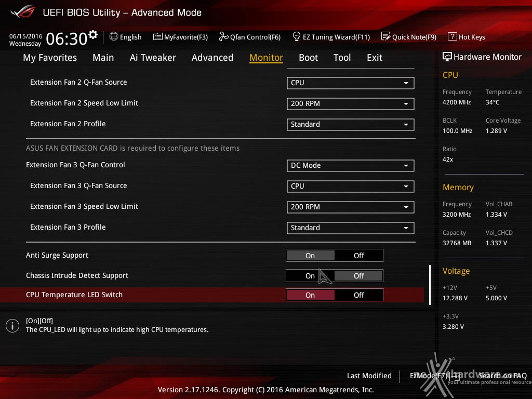This screenshot has height=399, width=532.
Task: Go to the My Favorites tab
Action: pyautogui.click(x=50, y=58)
